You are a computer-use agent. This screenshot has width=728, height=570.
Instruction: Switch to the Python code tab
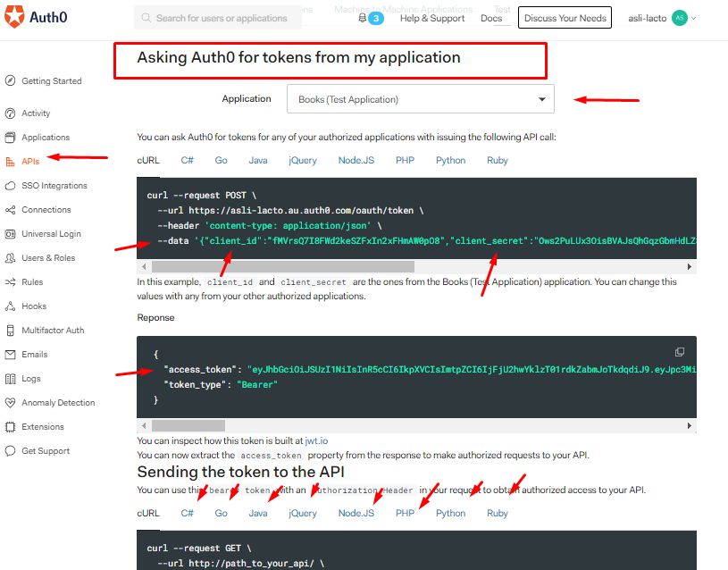click(x=450, y=160)
